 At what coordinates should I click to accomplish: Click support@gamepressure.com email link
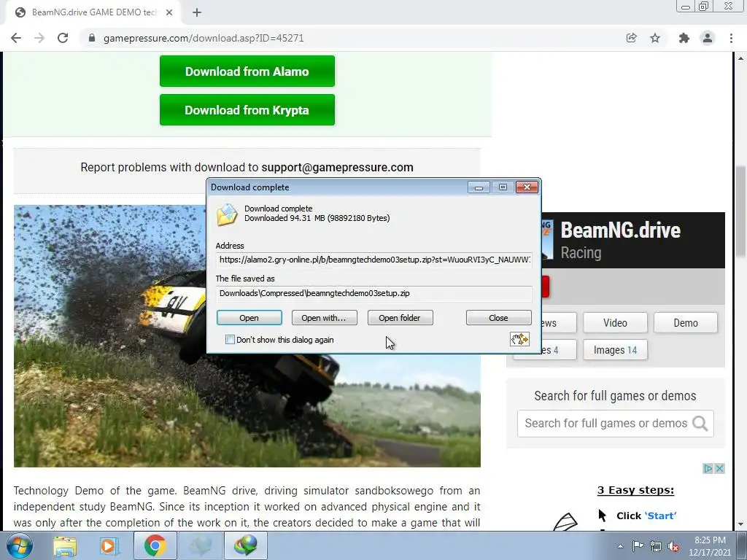pyautogui.click(x=337, y=168)
